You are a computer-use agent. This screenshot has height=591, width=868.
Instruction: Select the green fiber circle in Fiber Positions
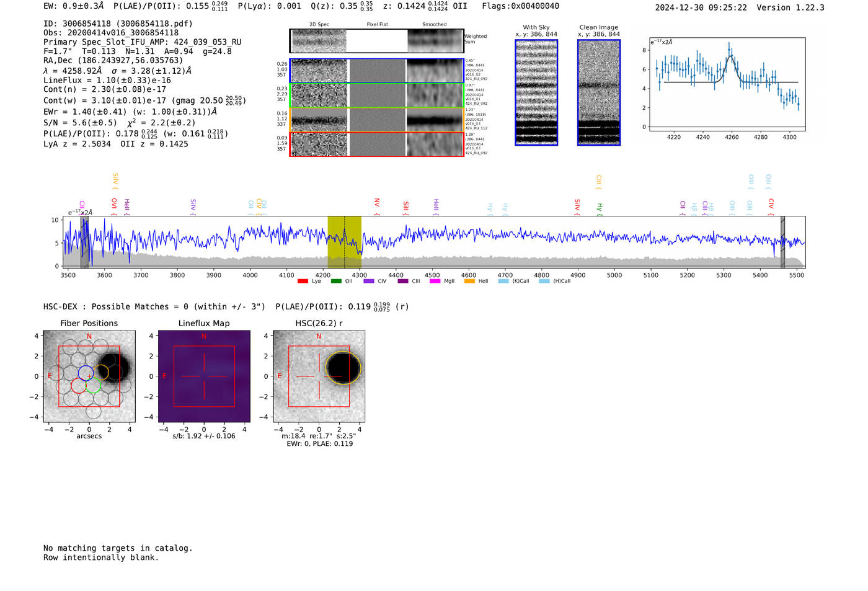click(93, 385)
